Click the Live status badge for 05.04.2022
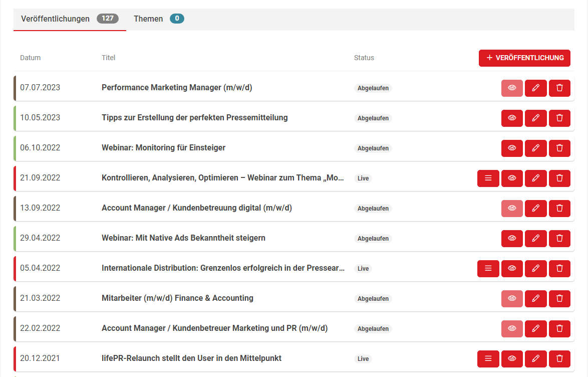The image size is (588, 377). coord(363,269)
